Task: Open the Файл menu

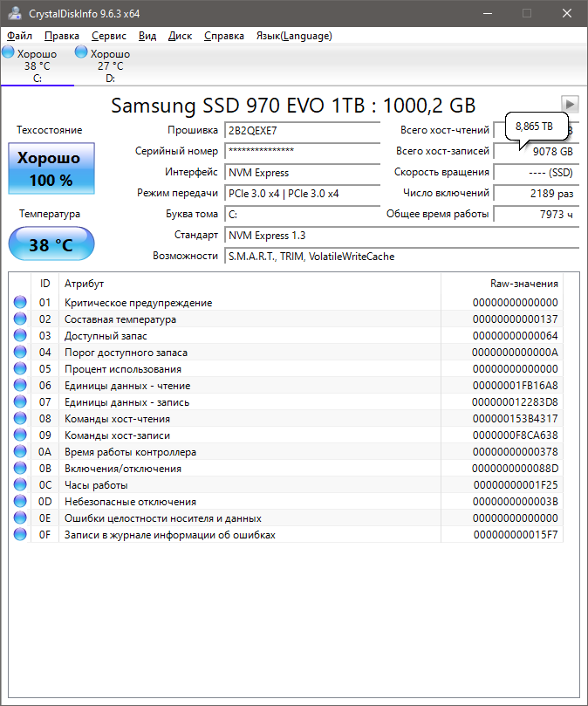Action: (19, 36)
